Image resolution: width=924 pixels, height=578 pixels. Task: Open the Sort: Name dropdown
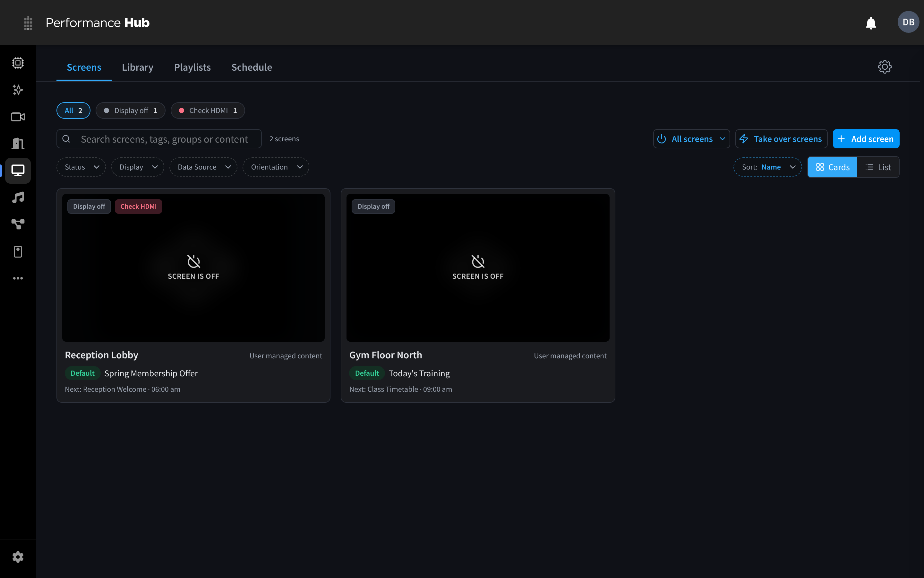[767, 167]
